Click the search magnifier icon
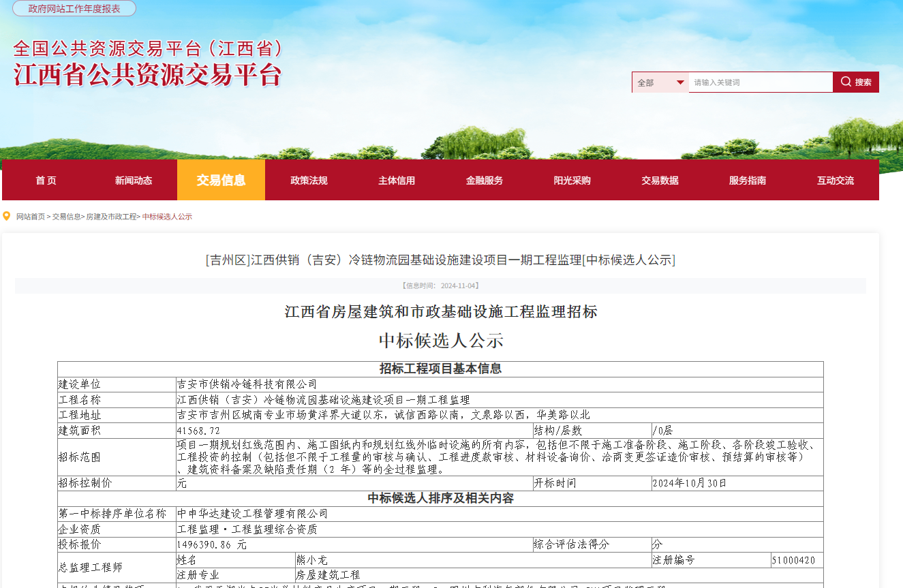Image resolution: width=903 pixels, height=588 pixels. coord(846,82)
